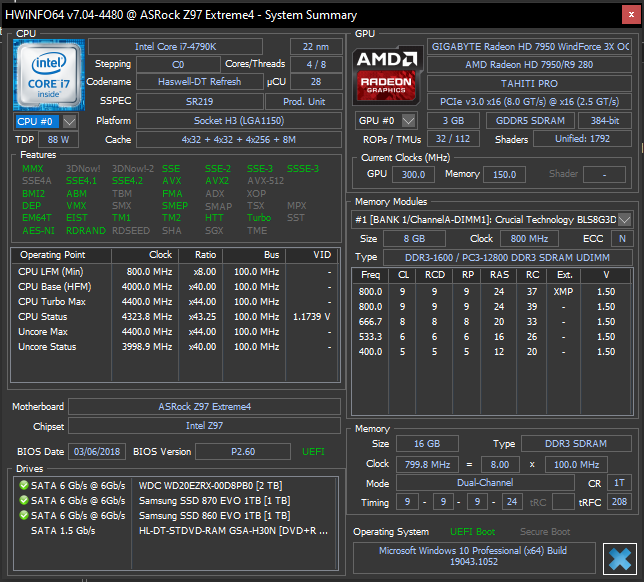Select the Stepping C0 field
The height and width of the screenshot is (582, 644).
(x=178, y=65)
